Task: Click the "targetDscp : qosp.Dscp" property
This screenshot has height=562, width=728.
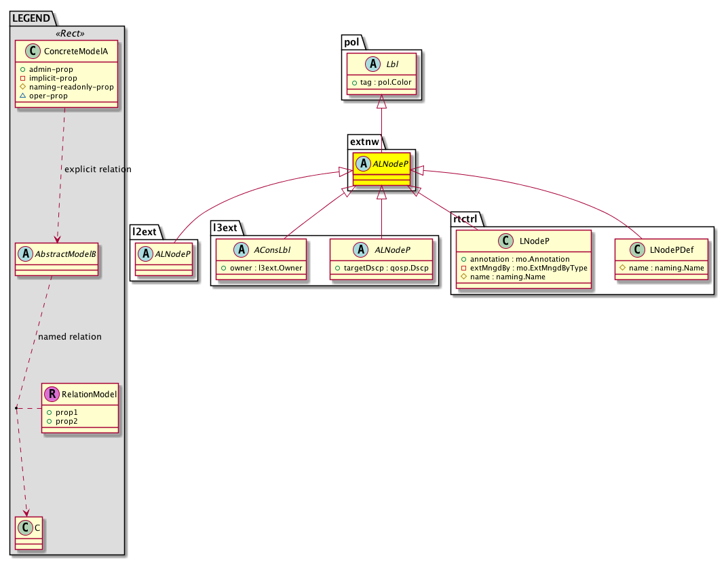Action: click(x=382, y=268)
